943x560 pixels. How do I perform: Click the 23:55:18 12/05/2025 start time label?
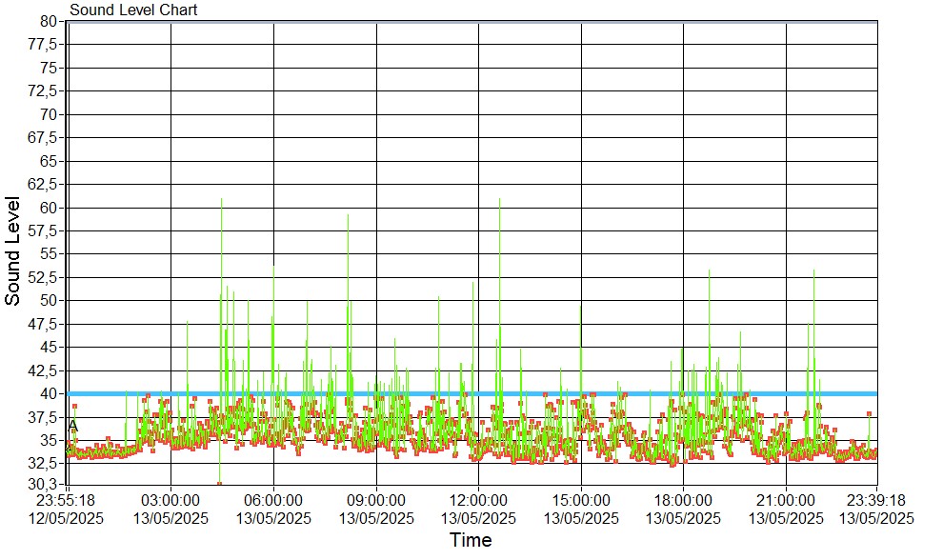(x=67, y=509)
